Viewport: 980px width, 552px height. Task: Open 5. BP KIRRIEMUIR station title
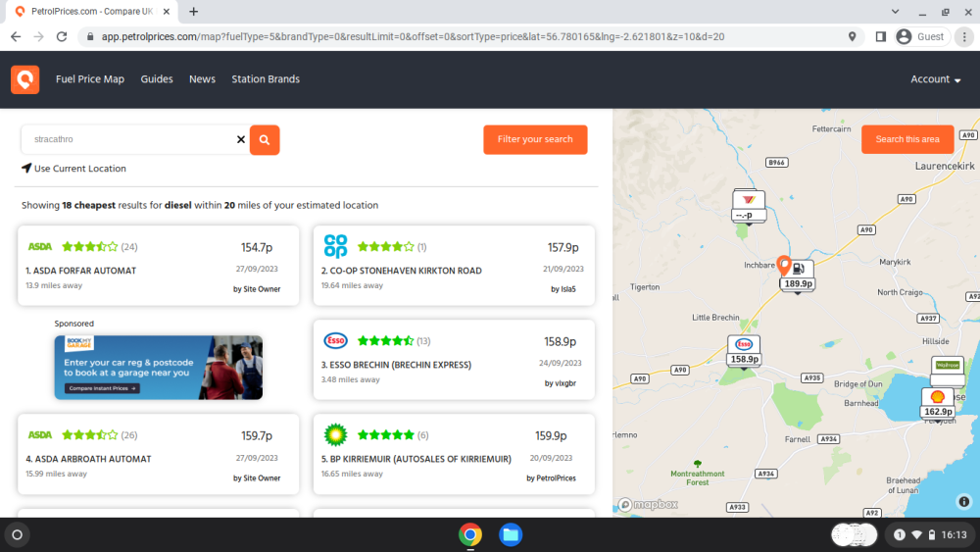[416, 459]
